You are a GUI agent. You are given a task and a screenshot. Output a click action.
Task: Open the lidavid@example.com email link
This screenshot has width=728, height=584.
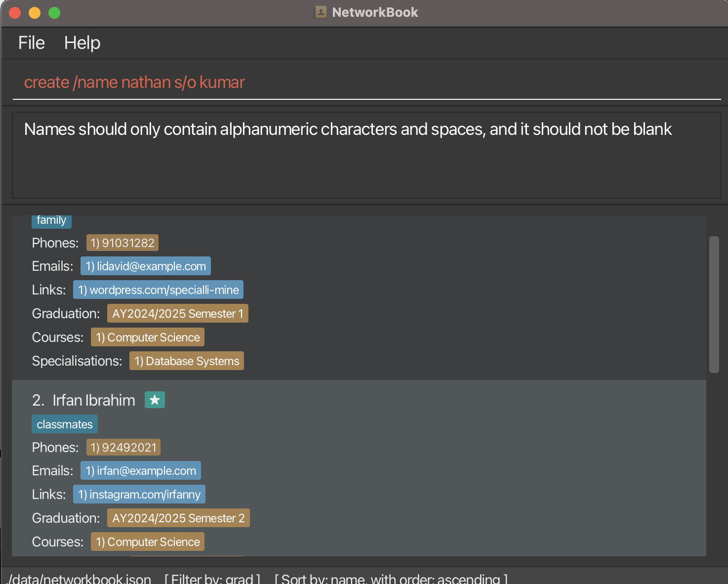pyautogui.click(x=146, y=266)
